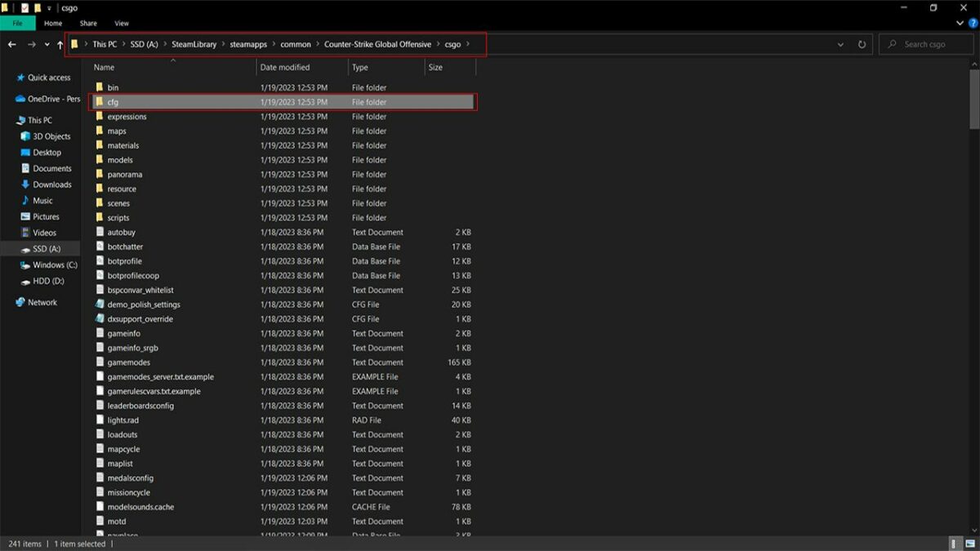
Task: Click the 3D Objects sidebar icon
Action: [x=26, y=136]
